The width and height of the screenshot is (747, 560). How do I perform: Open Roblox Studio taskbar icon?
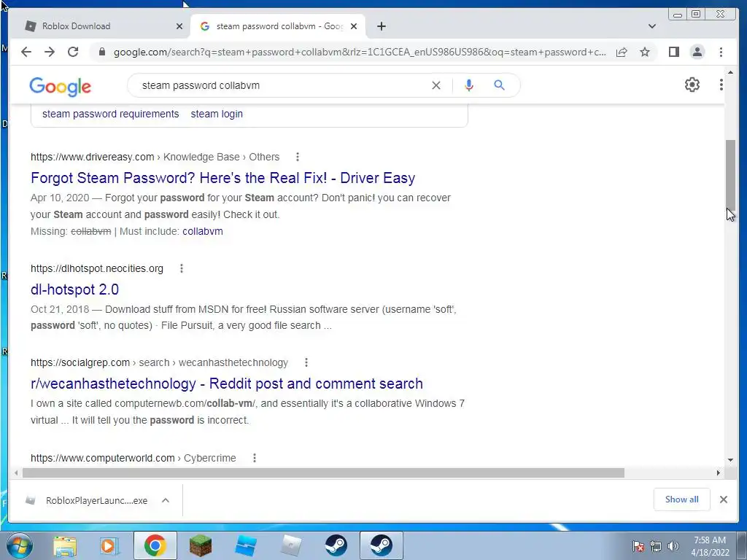246,545
